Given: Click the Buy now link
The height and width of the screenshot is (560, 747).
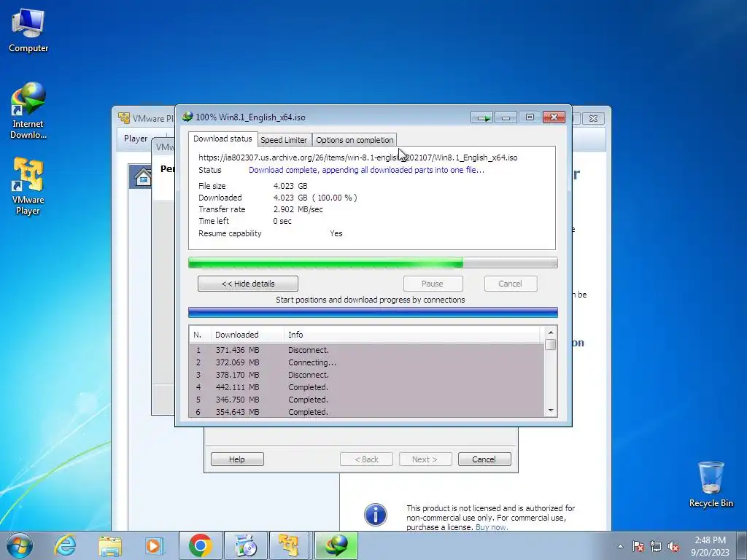Looking at the screenshot, I should tap(491, 527).
